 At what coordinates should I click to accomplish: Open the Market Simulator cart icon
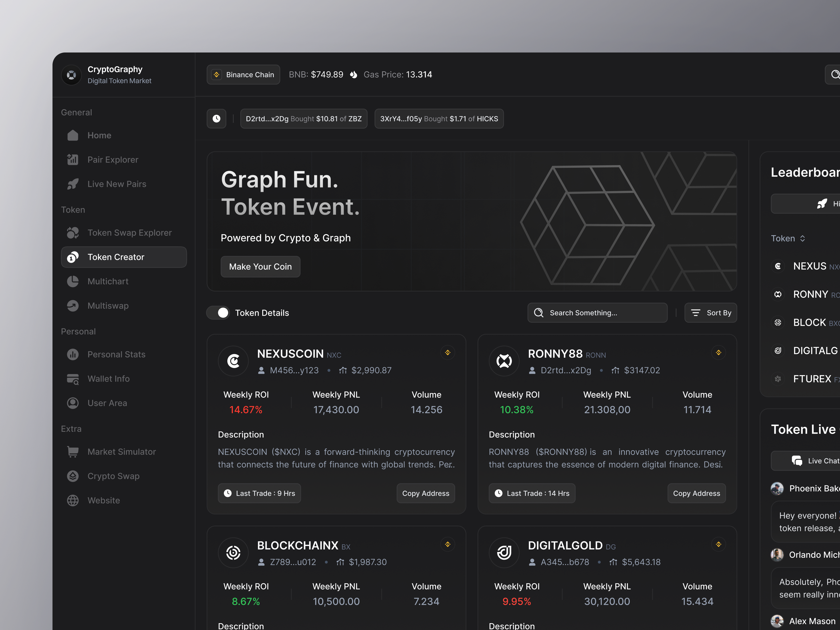(x=72, y=451)
